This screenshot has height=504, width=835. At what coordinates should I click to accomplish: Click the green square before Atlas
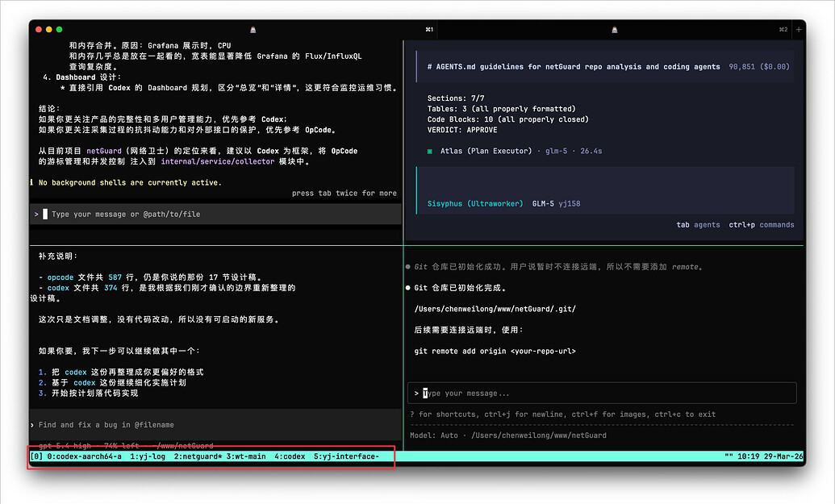(430, 151)
